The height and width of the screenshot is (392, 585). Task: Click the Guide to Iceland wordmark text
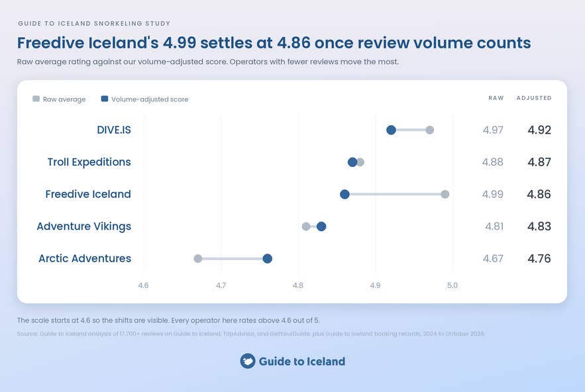(x=302, y=362)
